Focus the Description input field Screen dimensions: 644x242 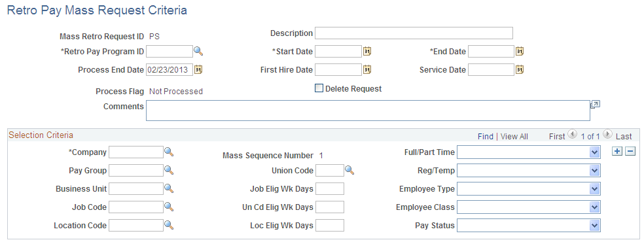pyautogui.click(x=414, y=33)
